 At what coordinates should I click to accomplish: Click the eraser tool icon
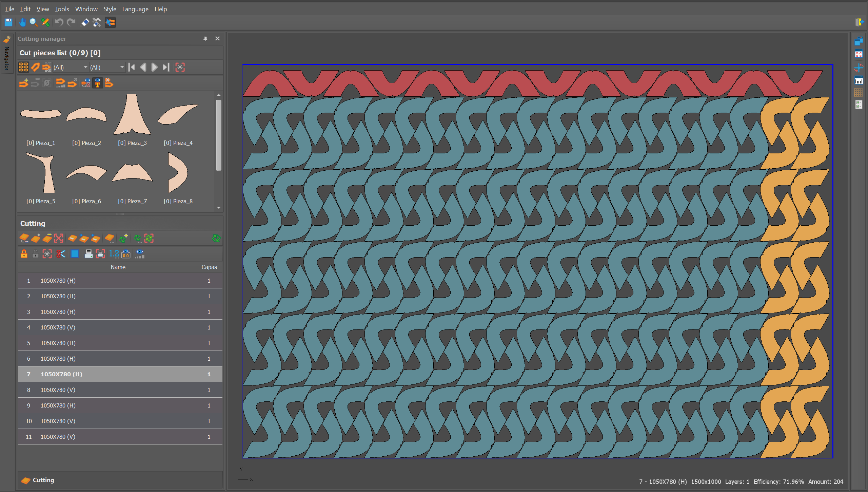[x=85, y=22]
